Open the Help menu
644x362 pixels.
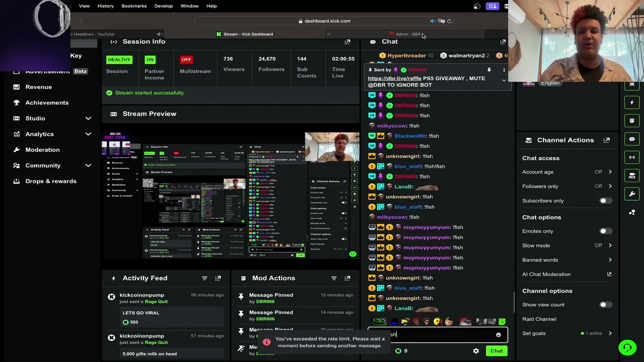click(211, 6)
